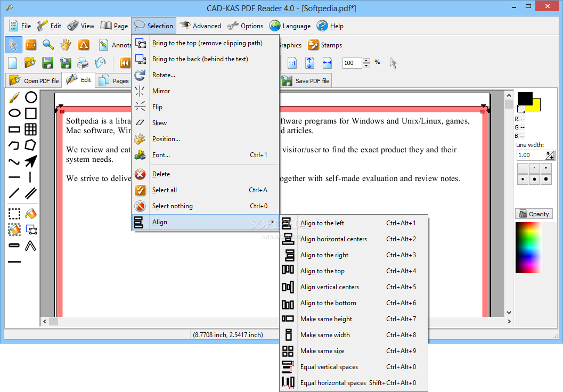Choose Select nothing menu entry
Viewport: 563px width, 392px height.
pos(206,206)
